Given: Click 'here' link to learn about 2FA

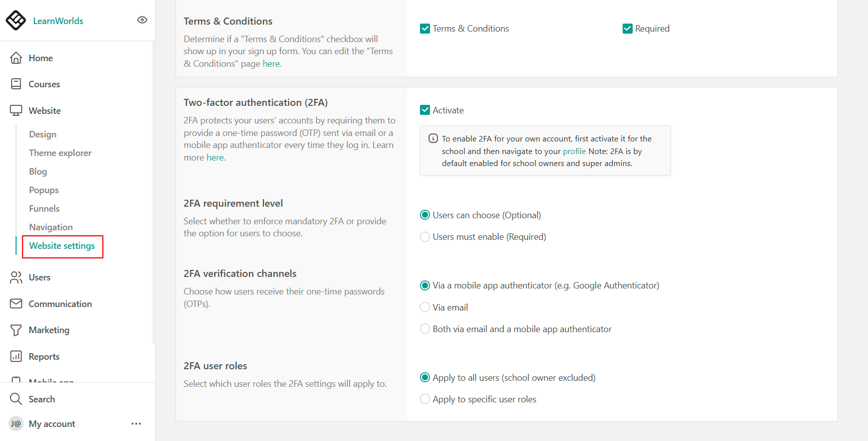Looking at the screenshot, I should [x=215, y=158].
